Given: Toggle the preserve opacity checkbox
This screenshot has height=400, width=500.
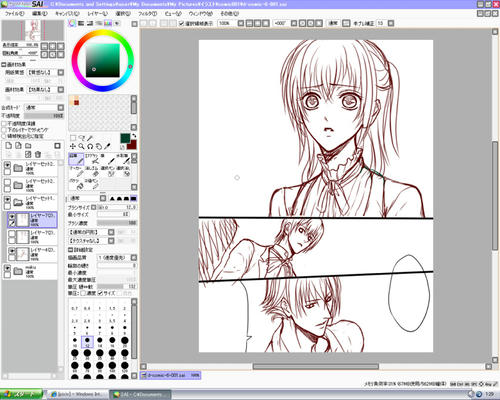Looking at the screenshot, I should point(4,123).
